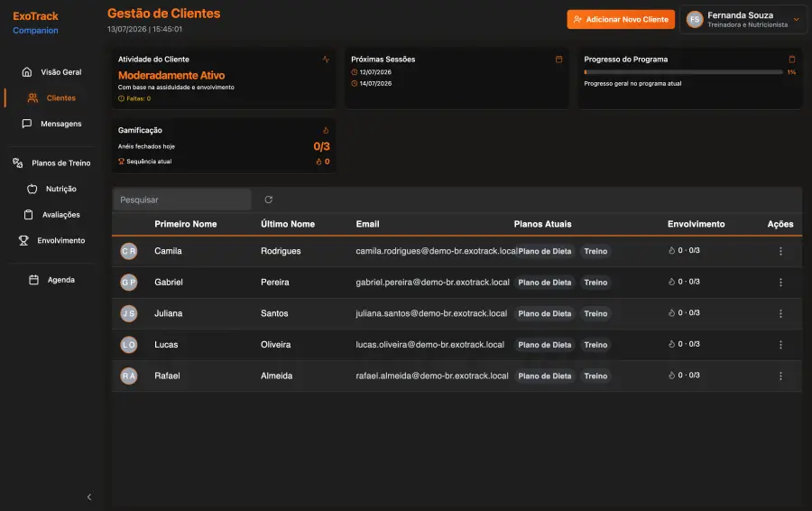Open actions menu for Gabriel Pereira
812x511 pixels.
(x=780, y=283)
